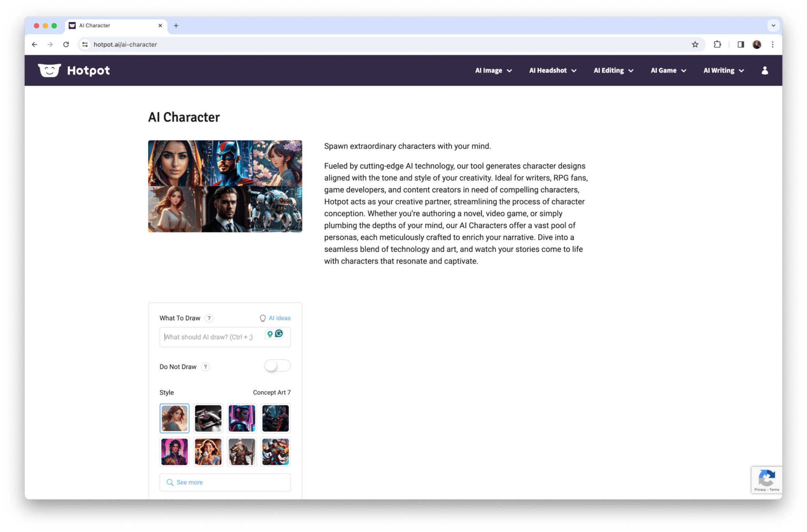Reload the page with the refresh icon

click(x=66, y=45)
